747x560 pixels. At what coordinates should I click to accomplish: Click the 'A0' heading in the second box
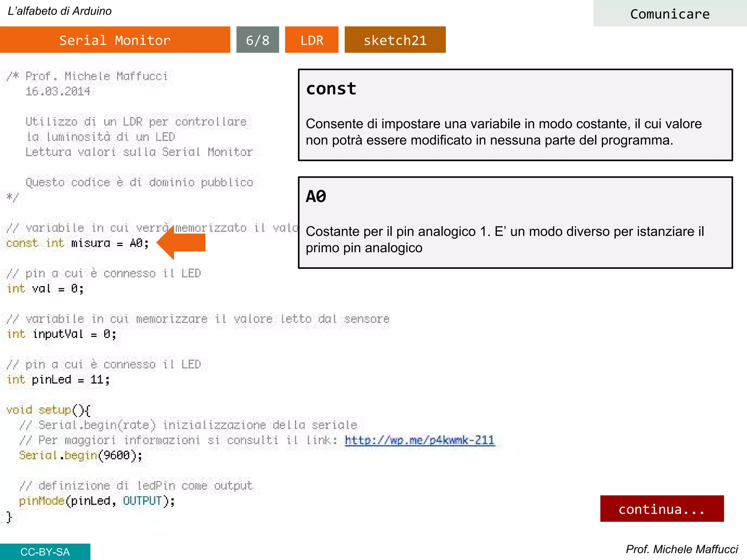tap(316, 197)
